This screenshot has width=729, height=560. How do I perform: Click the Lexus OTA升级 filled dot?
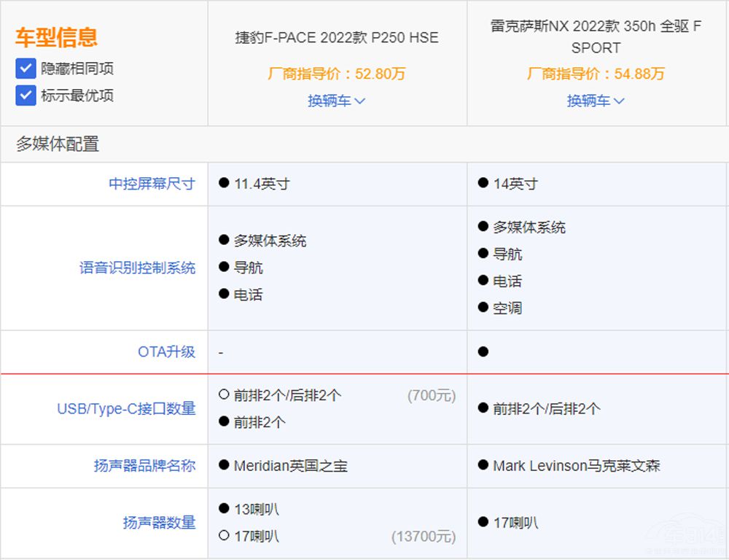483,351
